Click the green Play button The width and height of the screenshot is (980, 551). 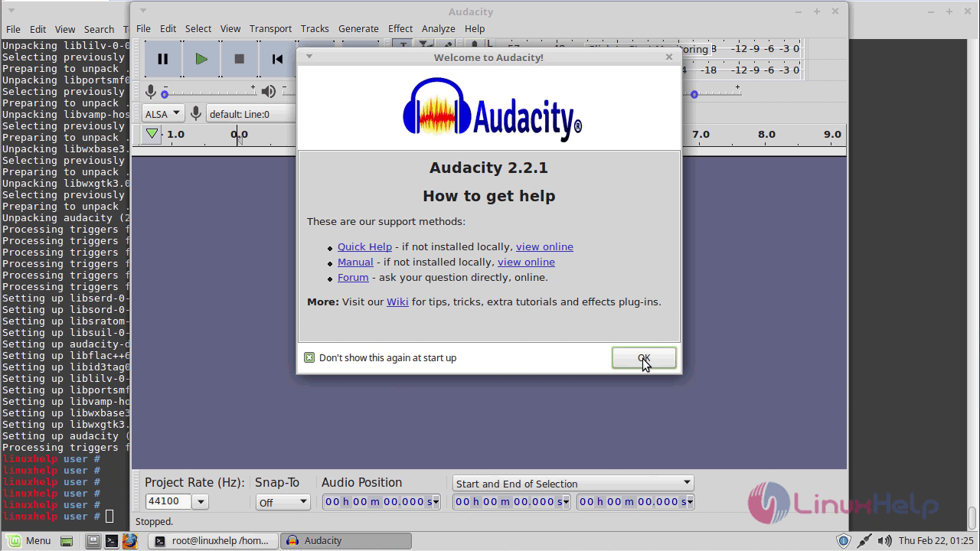[201, 59]
